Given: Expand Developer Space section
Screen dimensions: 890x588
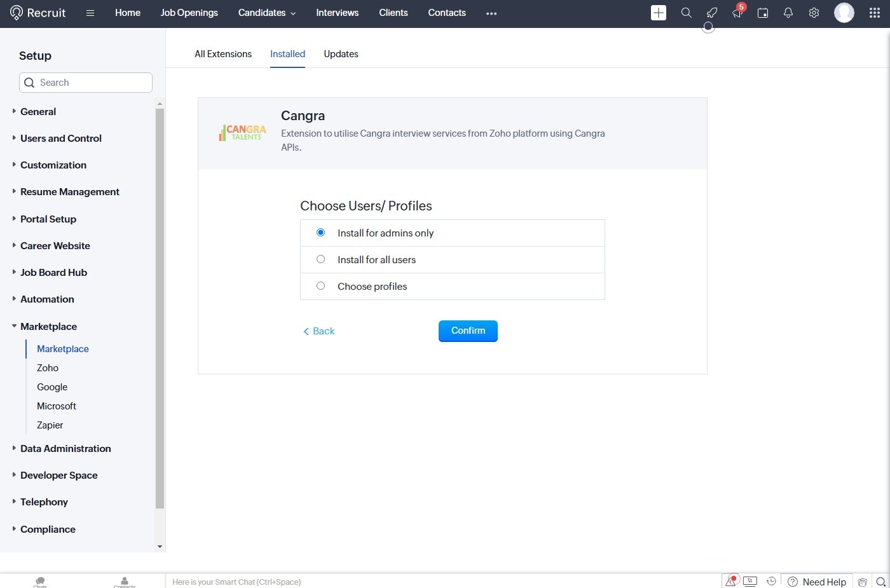Looking at the screenshot, I should coord(59,475).
